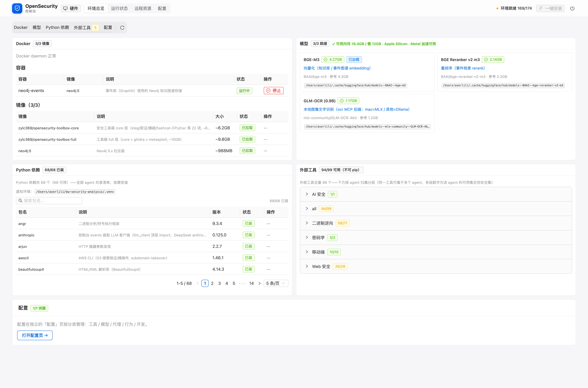
Task: Click the 环境就绪 169/174 status indicator
Action: point(514,8)
